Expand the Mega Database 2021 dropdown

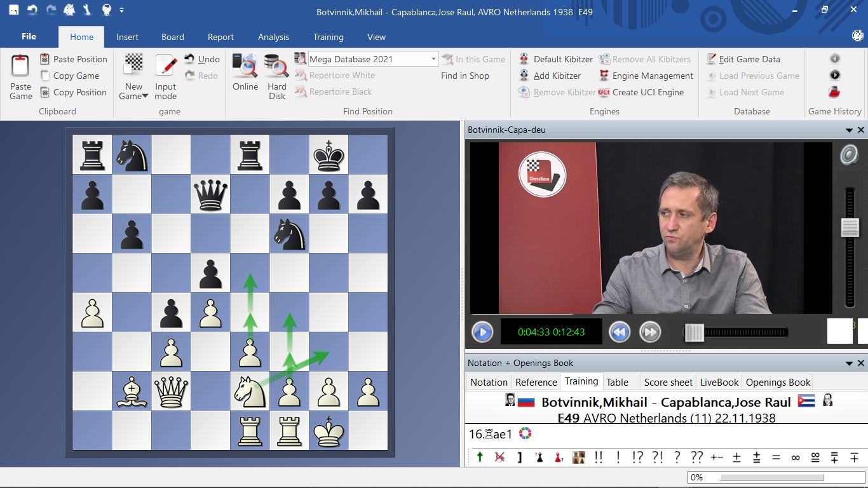[433, 59]
